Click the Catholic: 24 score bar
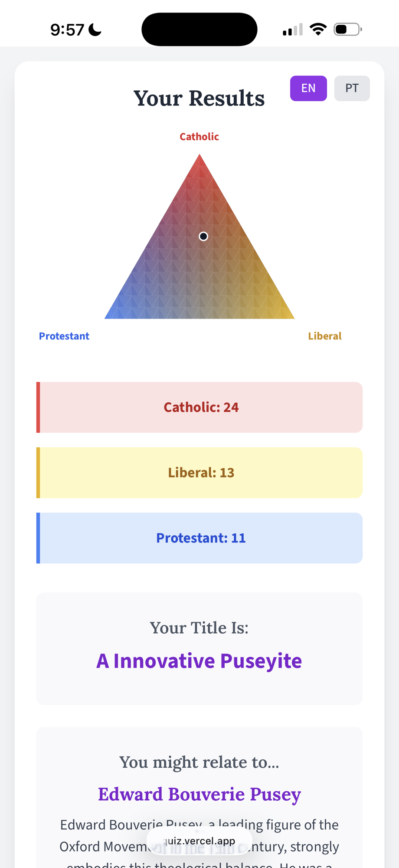This screenshot has height=868, width=399. [x=199, y=407]
